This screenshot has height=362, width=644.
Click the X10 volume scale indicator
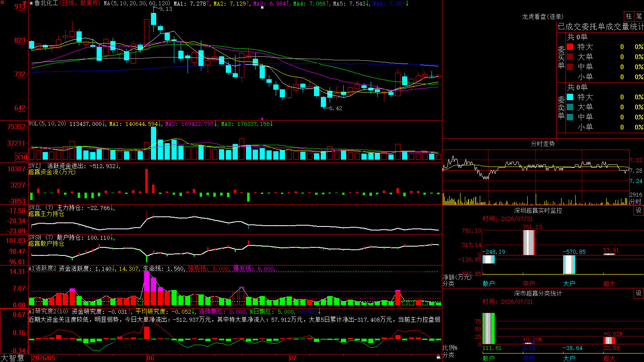pyautogui.click(x=21, y=157)
